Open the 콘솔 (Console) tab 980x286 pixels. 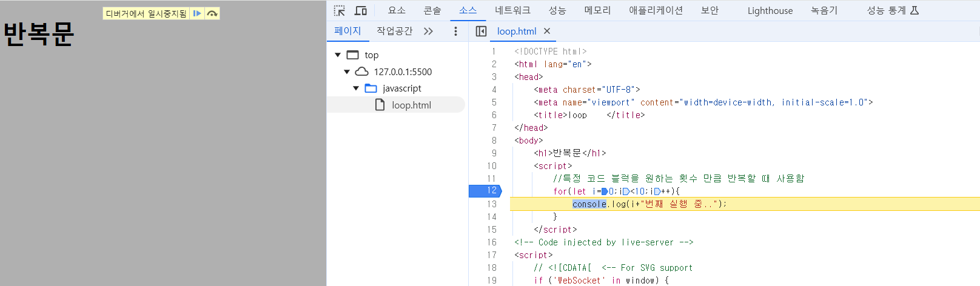tap(432, 10)
